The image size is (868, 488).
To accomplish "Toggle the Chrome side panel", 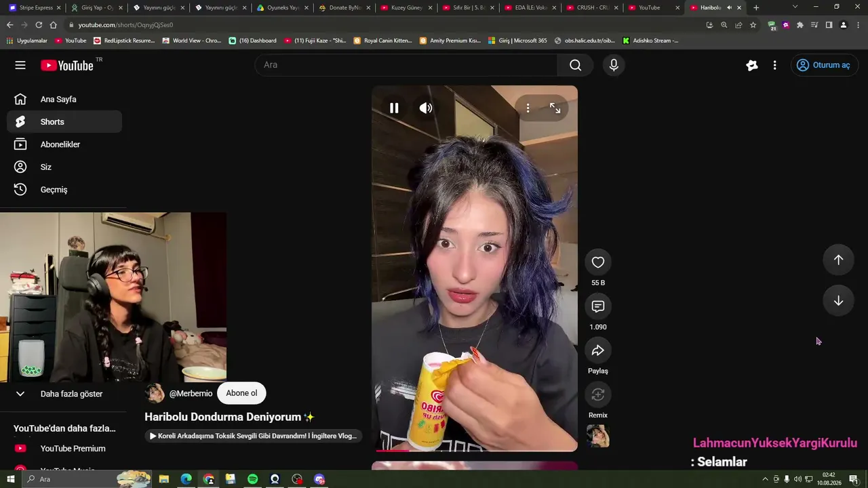I will coord(829,25).
